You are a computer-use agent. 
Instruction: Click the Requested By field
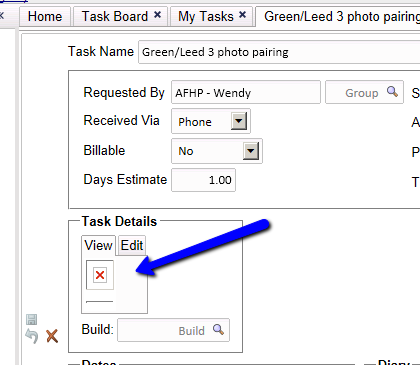click(x=246, y=92)
